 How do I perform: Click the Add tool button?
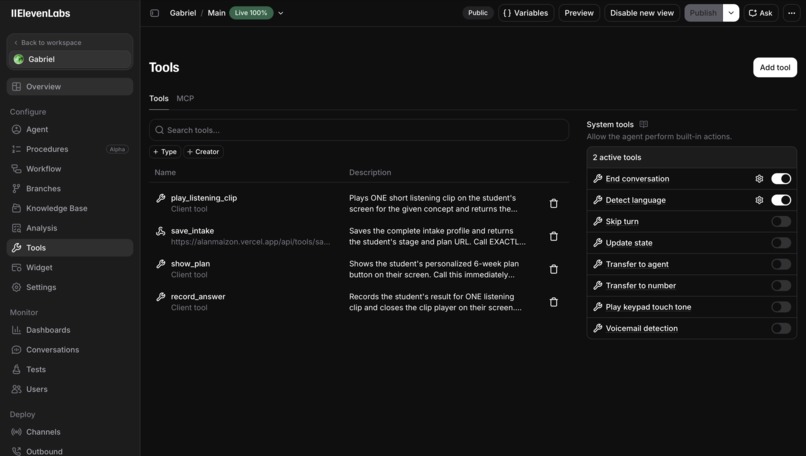pos(775,67)
